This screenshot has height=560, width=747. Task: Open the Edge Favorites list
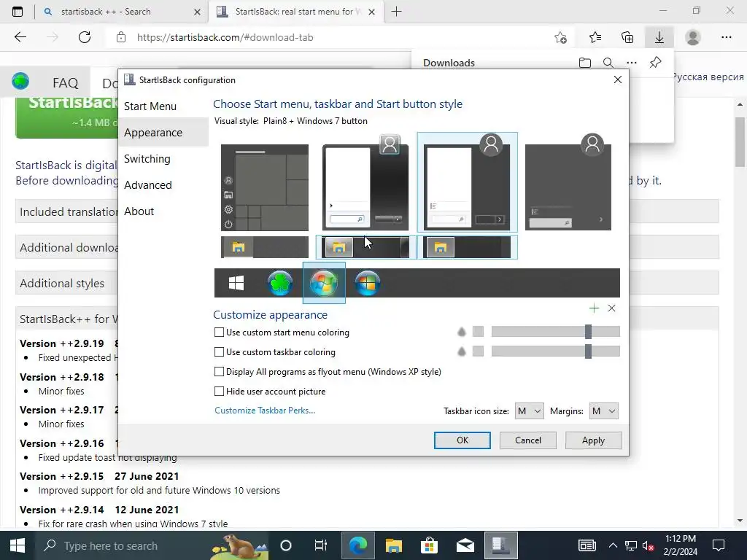click(x=595, y=37)
